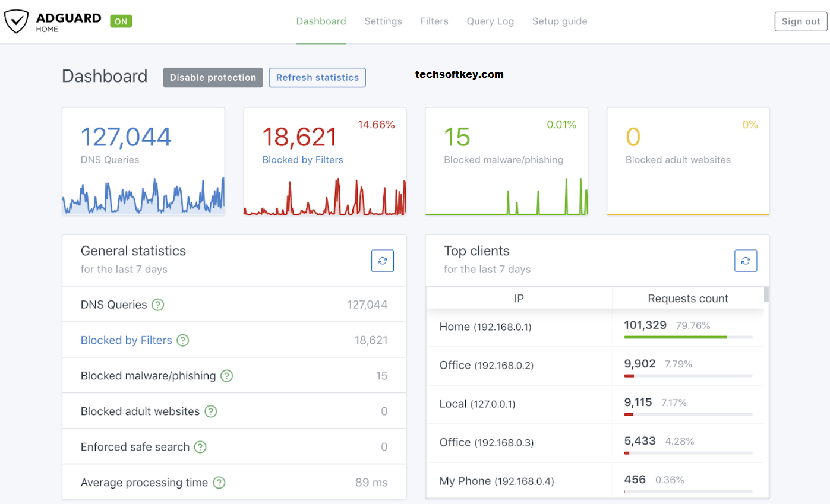The width and height of the screenshot is (830, 504).
Task: Select the My Phone (192.168.0.4) client row
Action: click(595, 480)
